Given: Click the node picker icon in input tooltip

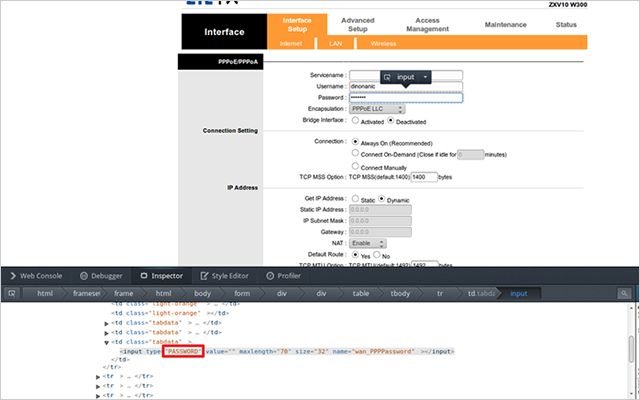Looking at the screenshot, I should click(x=387, y=76).
